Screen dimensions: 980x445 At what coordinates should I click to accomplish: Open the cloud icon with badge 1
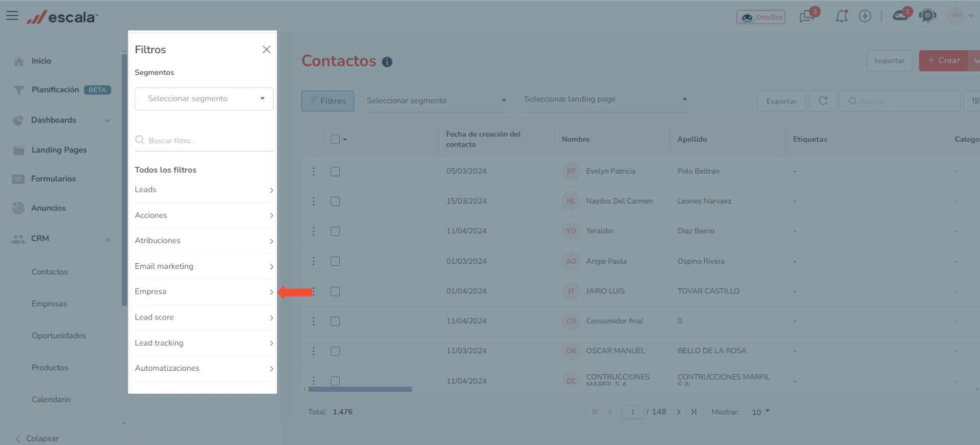point(902,15)
